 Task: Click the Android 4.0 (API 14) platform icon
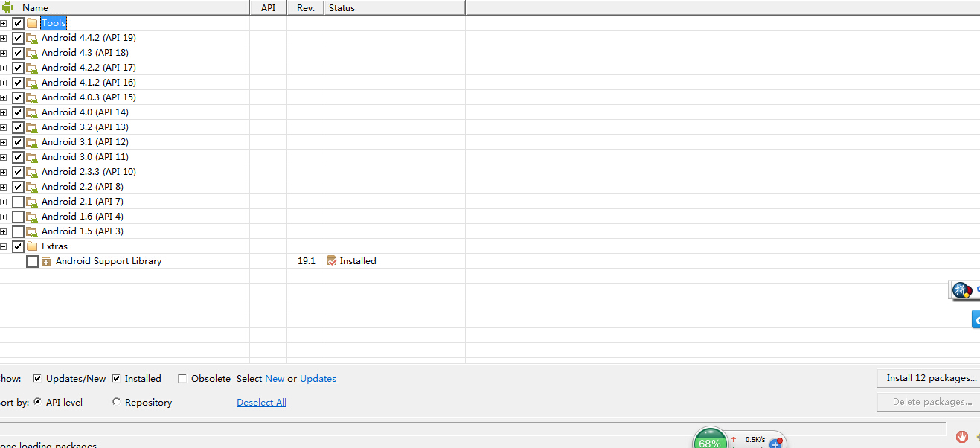32,112
